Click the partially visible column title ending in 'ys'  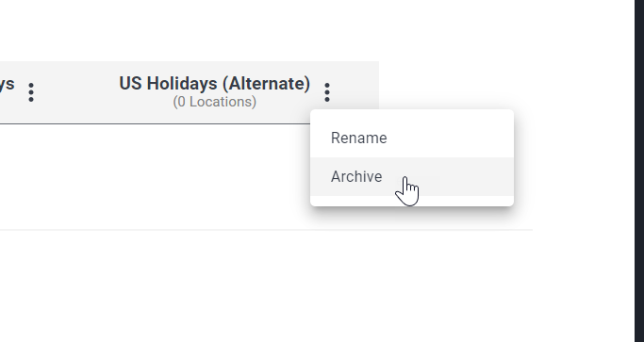coord(7,84)
